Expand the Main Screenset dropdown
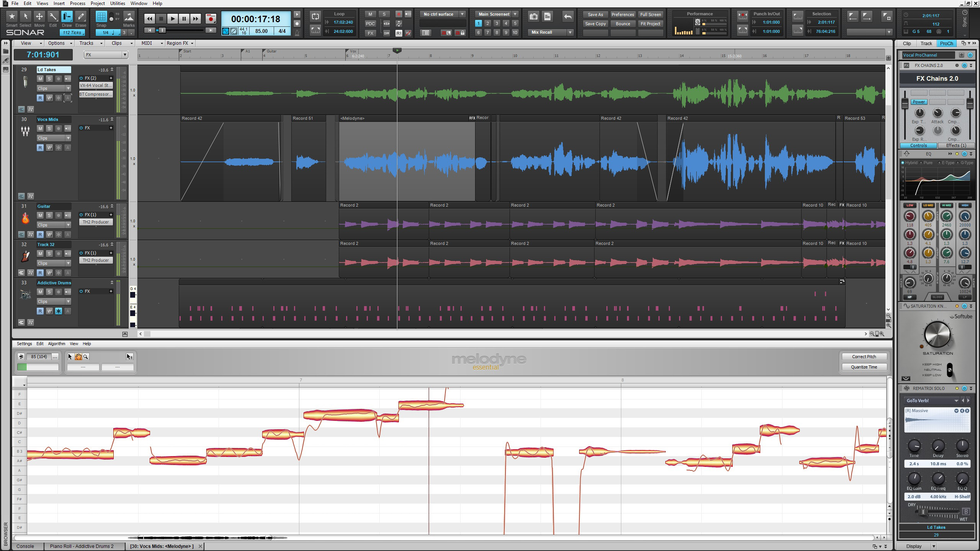This screenshot has width=980, height=551. (x=515, y=14)
